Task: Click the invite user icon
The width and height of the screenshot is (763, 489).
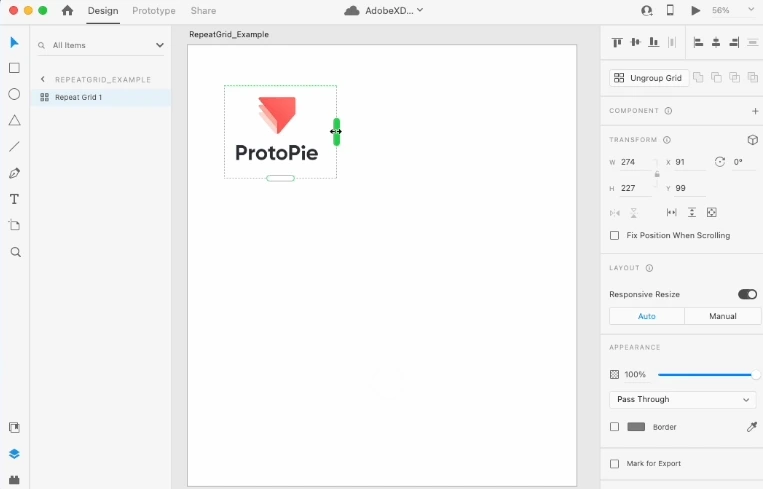Action: [x=646, y=10]
